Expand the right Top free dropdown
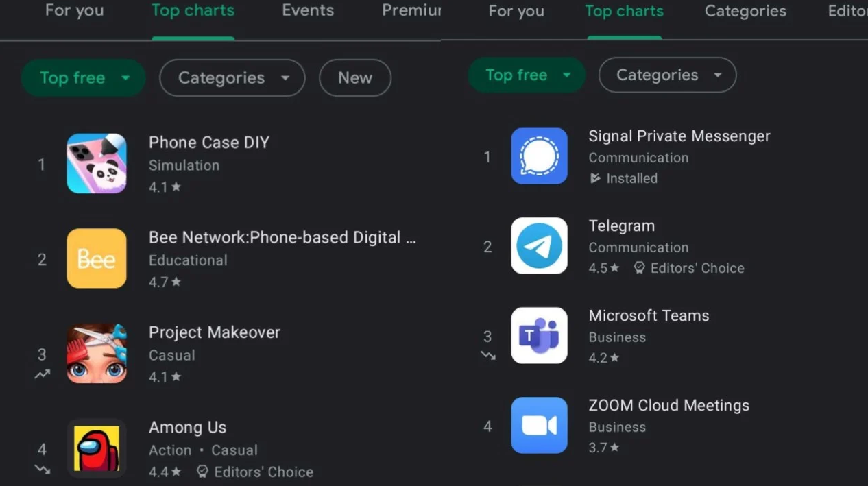This screenshot has width=868, height=486. 527,75
